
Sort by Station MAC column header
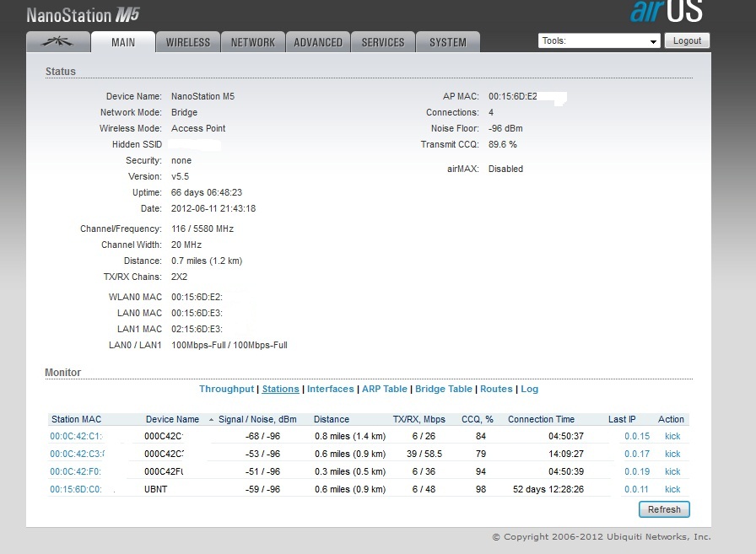coord(76,419)
